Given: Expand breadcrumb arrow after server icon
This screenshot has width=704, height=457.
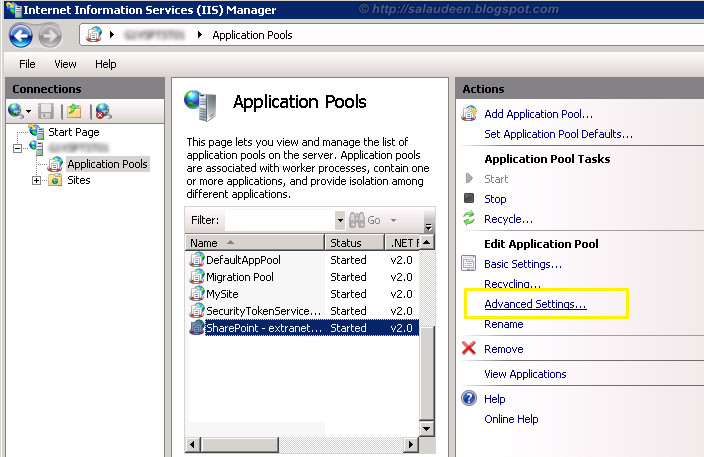Looking at the screenshot, I should (112, 35).
